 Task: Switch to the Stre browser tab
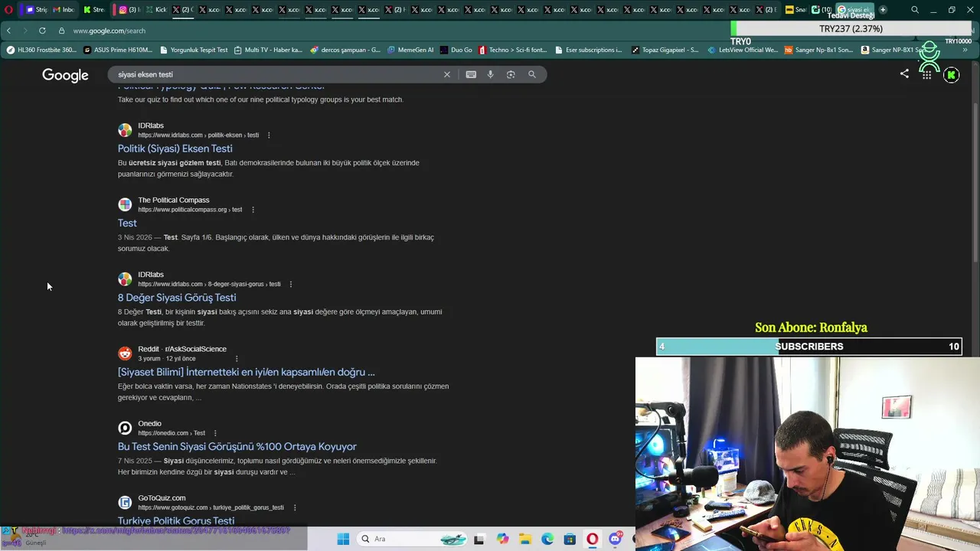pos(93,10)
